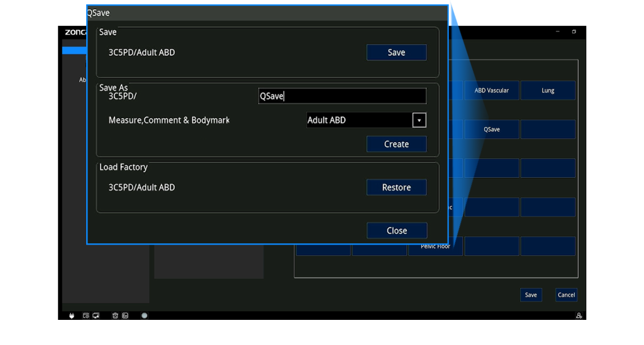Click the export document status bar icon
The height and width of the screenshot is (345, 644).
click(x=125, y=315)
